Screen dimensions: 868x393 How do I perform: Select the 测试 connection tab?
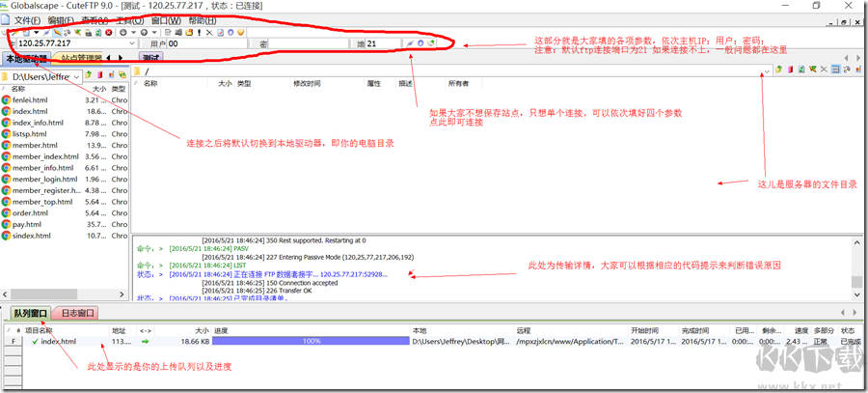coord(151,58)
